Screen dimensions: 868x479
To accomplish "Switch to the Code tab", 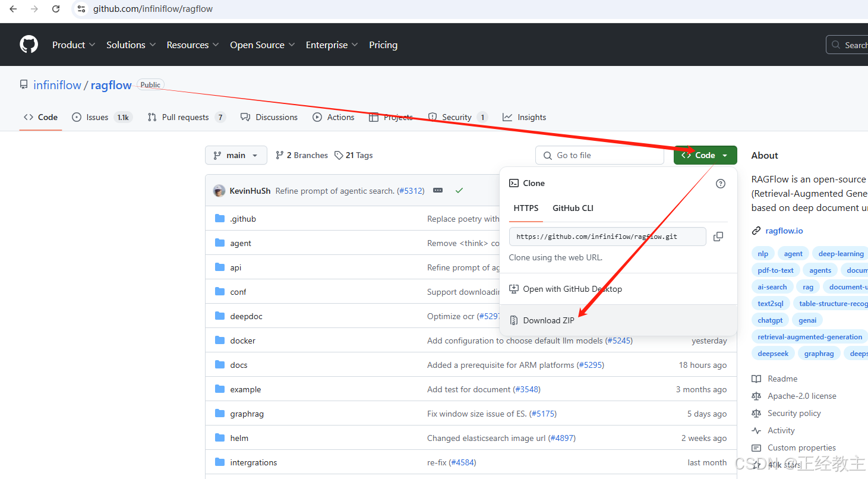I will 40,117.
